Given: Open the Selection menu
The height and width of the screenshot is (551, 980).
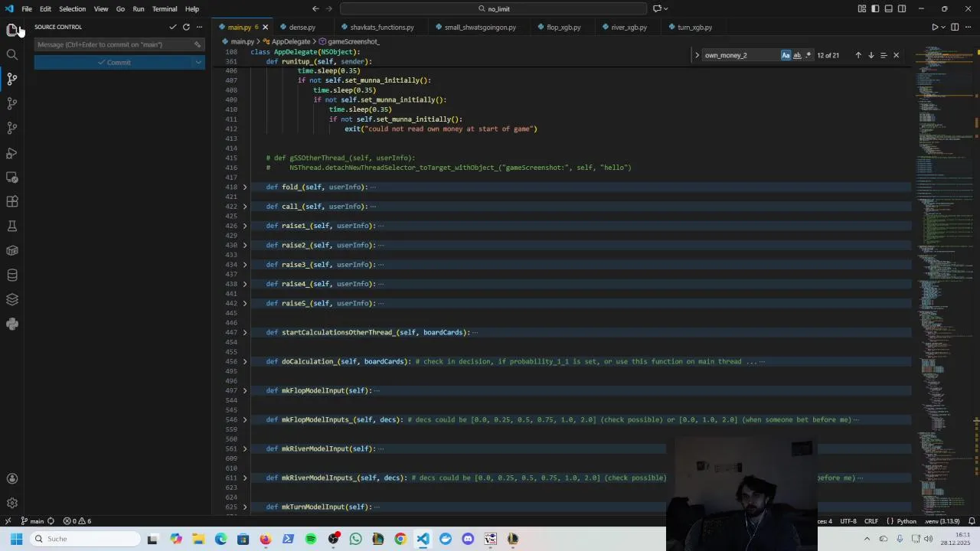Looking at the screenshot, I should [72, 8].
